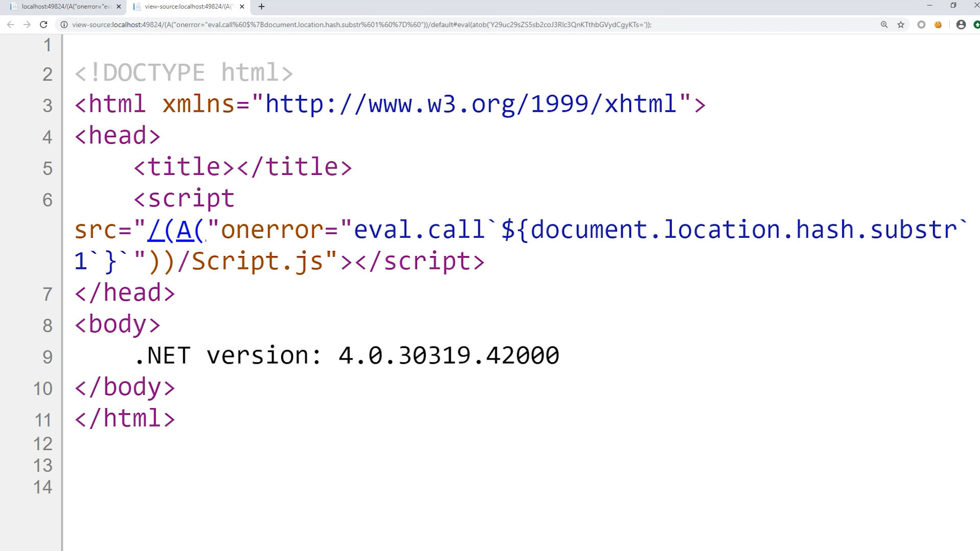Go forward using the forward arrow
Viewport: 980px width, 551px height.
(27, 24)
